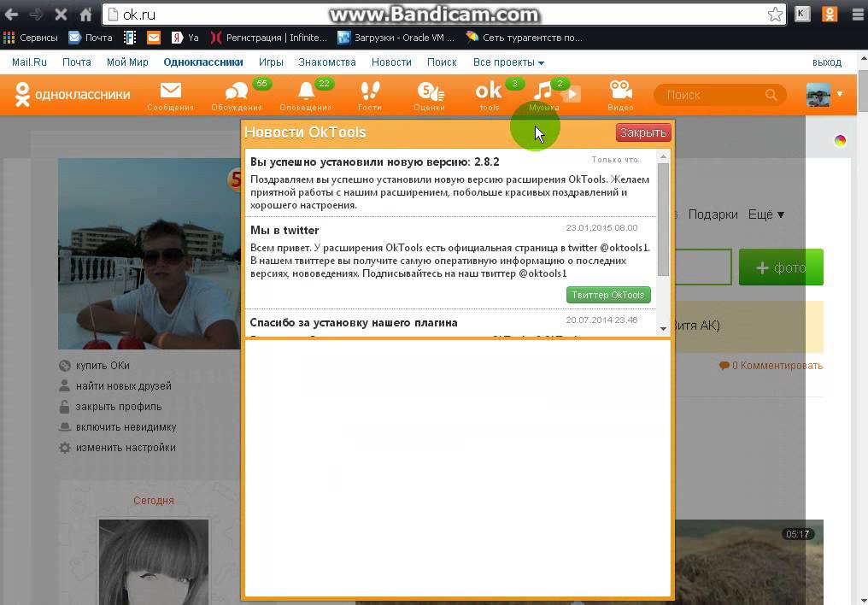Open the Подарки tab
The image size is (868, 605).
pos(713,214)
